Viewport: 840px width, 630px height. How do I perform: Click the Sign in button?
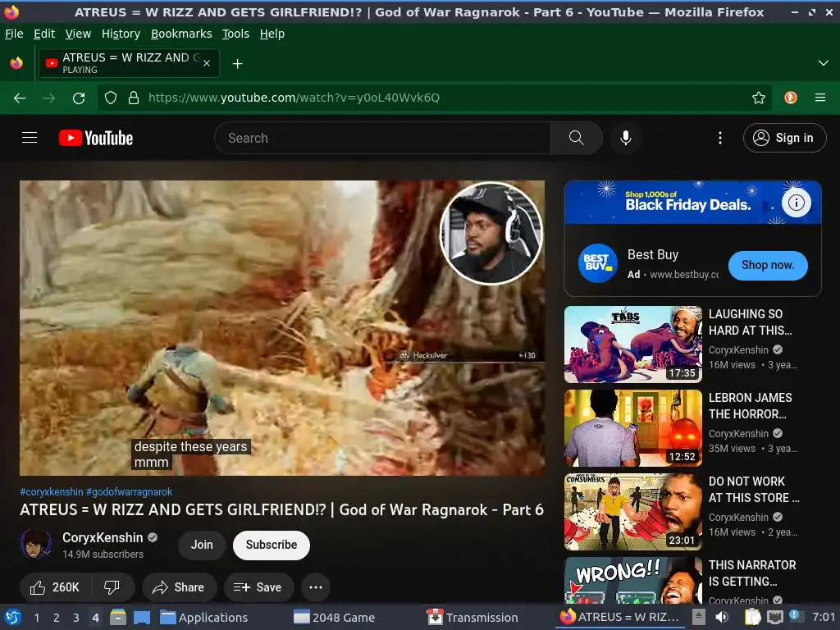point(784,138)
